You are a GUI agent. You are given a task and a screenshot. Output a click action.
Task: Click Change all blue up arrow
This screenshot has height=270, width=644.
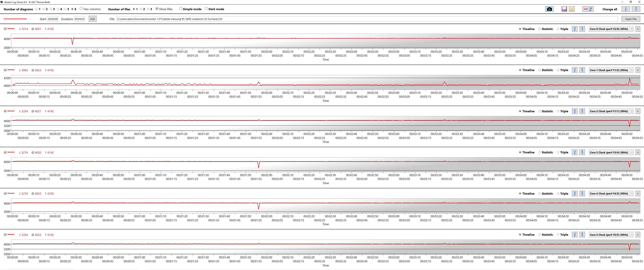point(625,9)
